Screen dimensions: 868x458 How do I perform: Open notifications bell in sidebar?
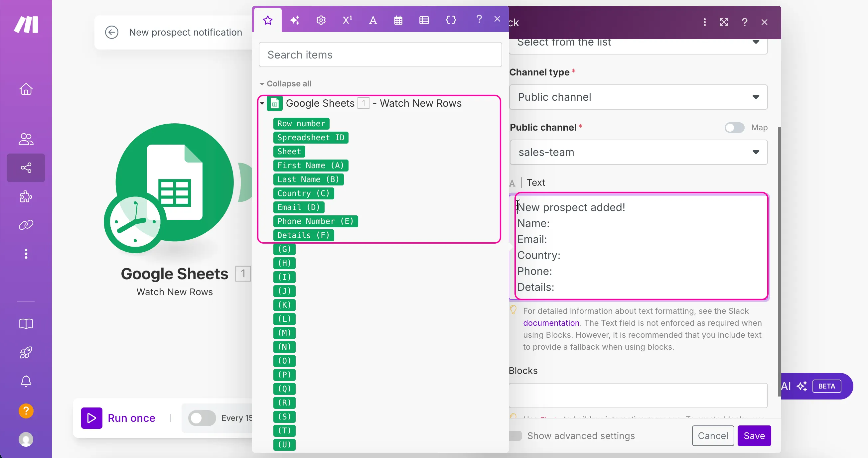26,381
